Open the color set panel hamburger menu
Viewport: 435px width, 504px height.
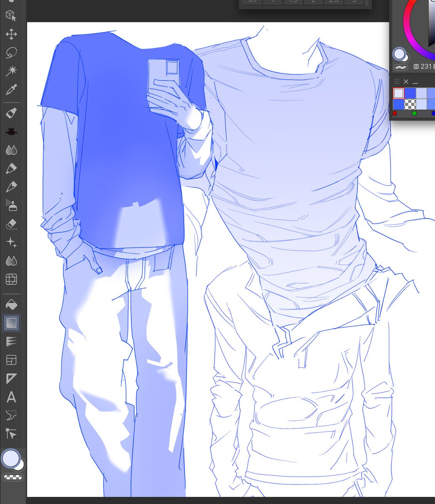[x=397, y=81]
